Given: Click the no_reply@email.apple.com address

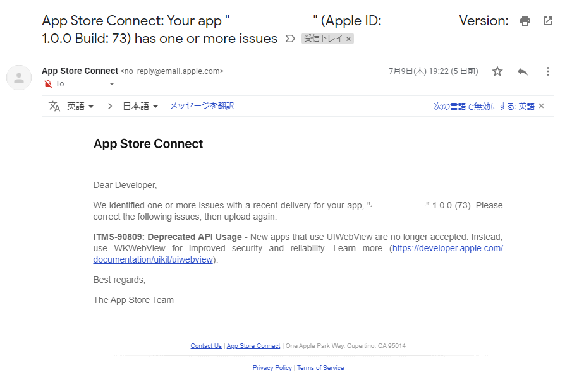Looking at the screenshot, I should coord(172,71).
